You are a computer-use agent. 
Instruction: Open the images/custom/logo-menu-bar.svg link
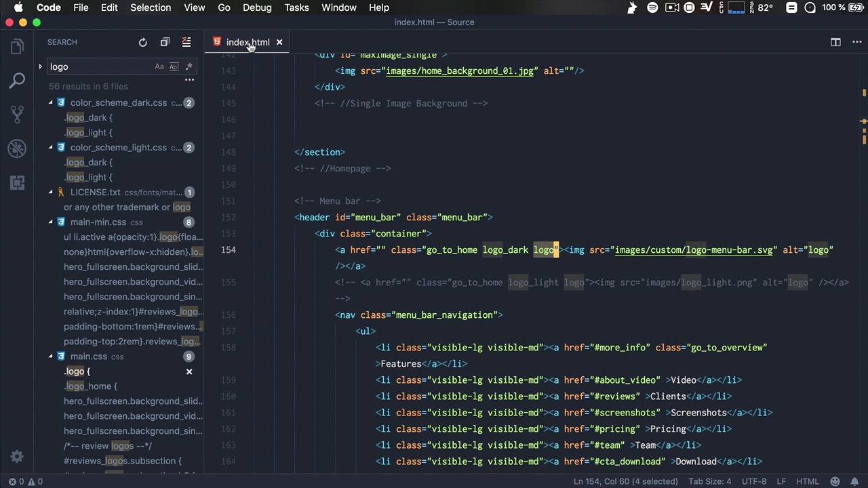tap(694, 249)
